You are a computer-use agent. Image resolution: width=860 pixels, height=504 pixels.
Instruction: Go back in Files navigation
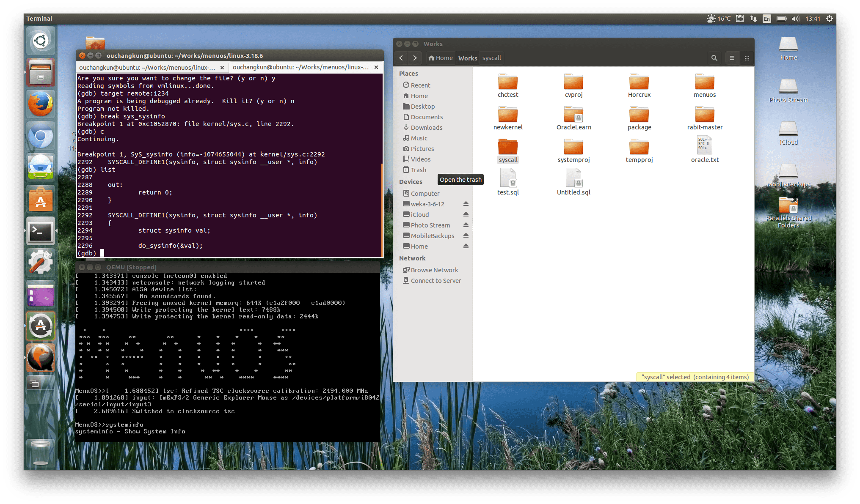(x=401, y=58)
